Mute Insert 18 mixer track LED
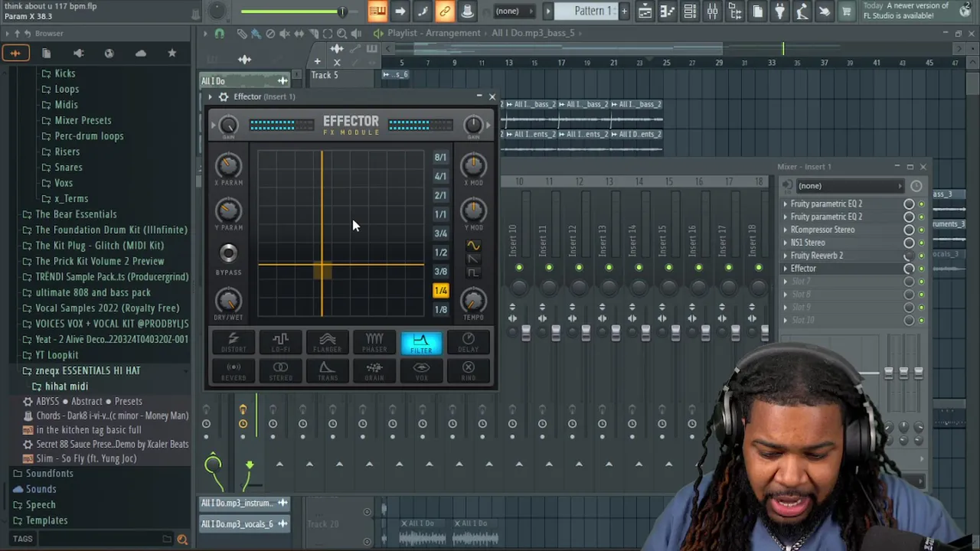The height and width of the screenshot is (551, 980). (x=758, y=268)
